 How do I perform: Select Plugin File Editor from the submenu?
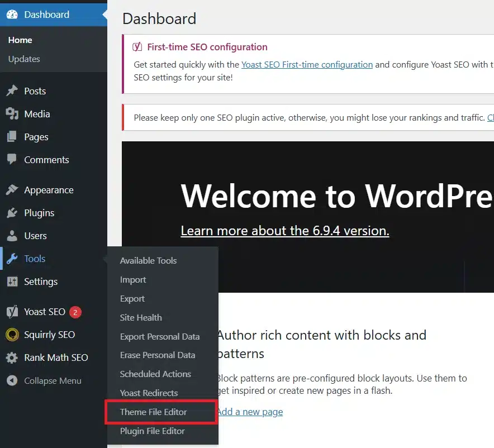[151, 431]
